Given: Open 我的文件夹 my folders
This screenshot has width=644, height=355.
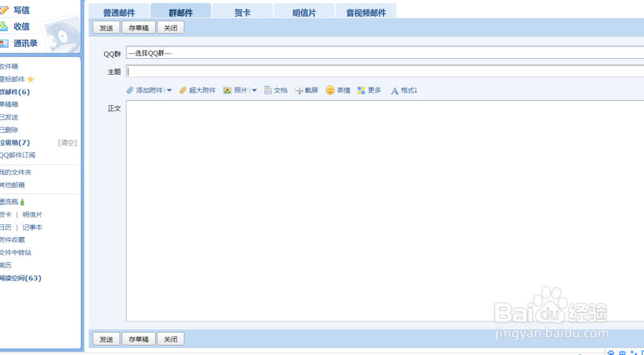Looking at the screenshot, I should point(15,172).
